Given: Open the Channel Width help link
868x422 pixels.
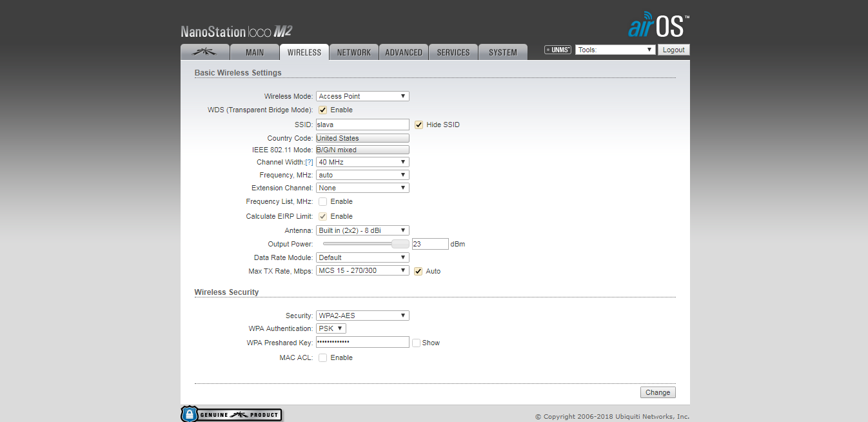Looking at the screenshot, I should coord(309,162).
